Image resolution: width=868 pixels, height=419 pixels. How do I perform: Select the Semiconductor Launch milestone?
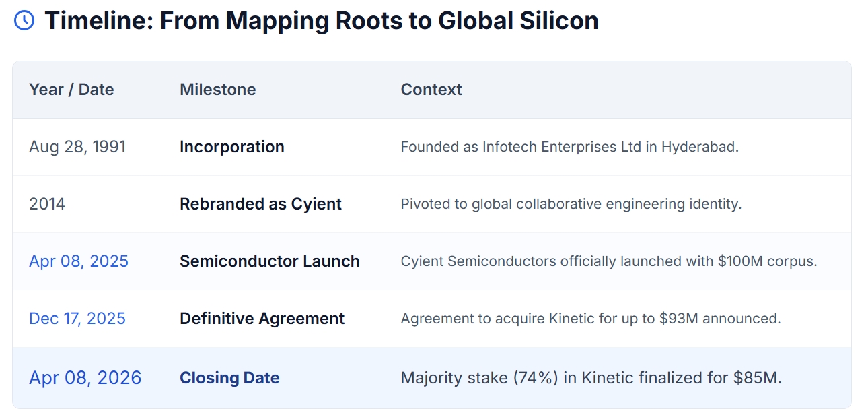coord(269,261)
